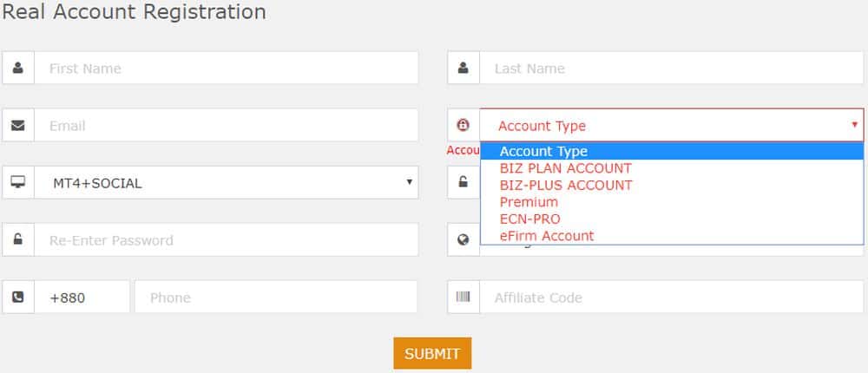
Task: Collapse the Account Type dropdown arrow
Action: (x=854, y=125)
